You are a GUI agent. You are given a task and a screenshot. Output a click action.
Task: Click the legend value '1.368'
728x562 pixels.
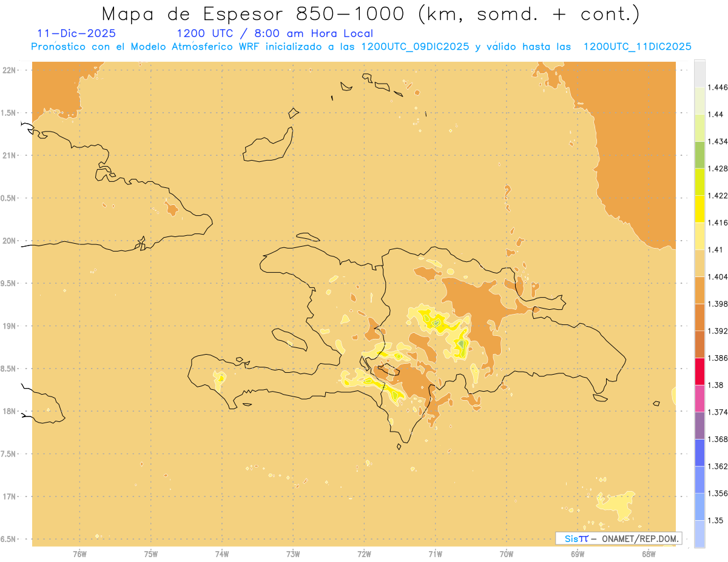718,439
